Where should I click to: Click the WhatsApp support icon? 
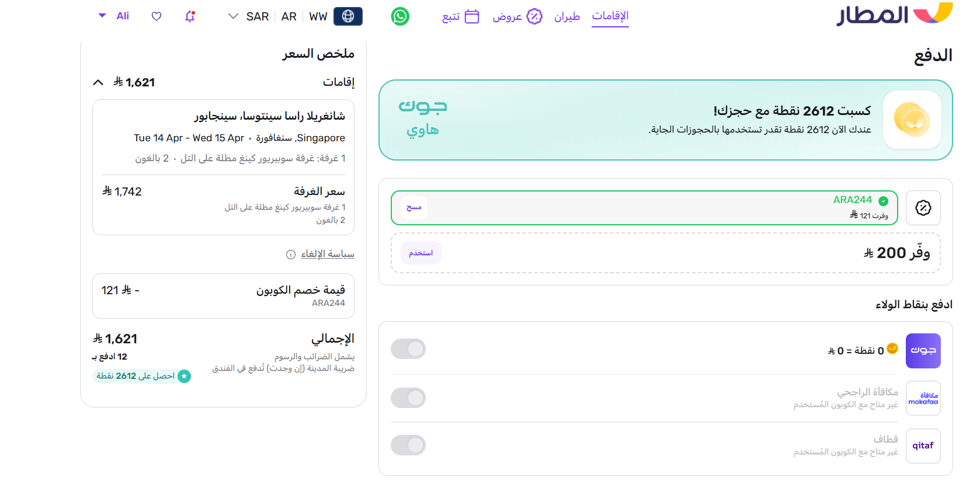[x=400, y=16]
